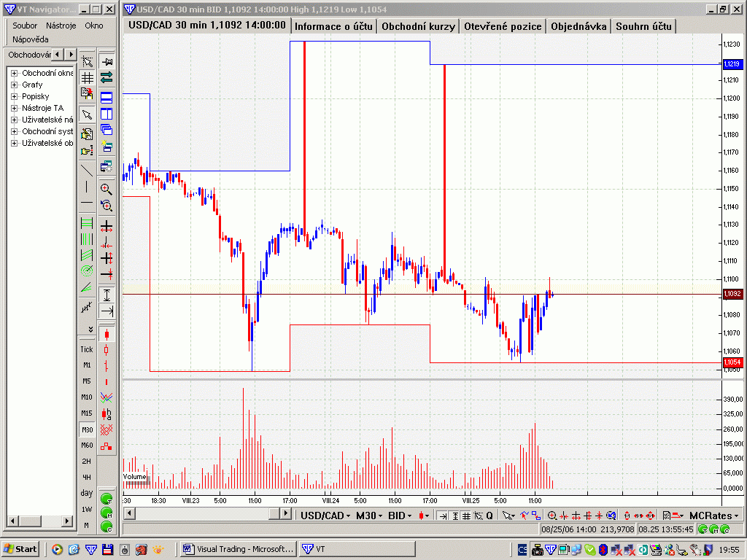Image resolution: width=747 pixels, height=560 pixels.
Task: Toggle the vertical autoscale I-beam button
Action: coord(107,295)
